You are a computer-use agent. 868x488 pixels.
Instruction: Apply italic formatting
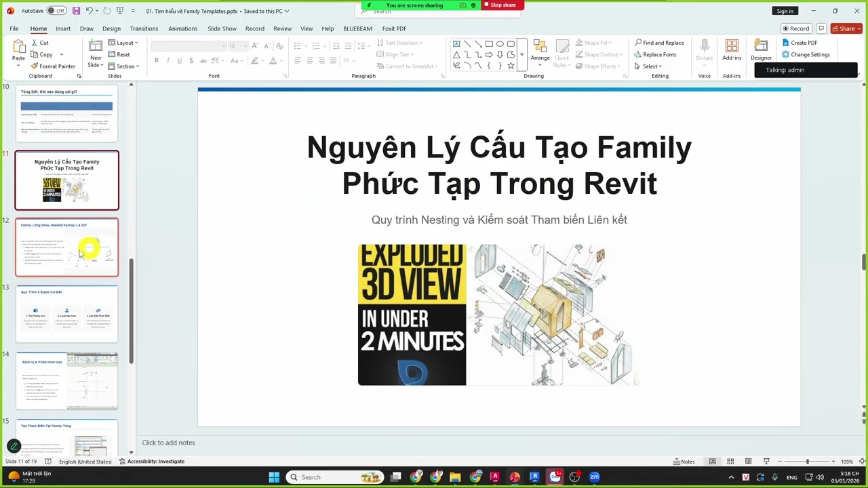coord(167,60)
